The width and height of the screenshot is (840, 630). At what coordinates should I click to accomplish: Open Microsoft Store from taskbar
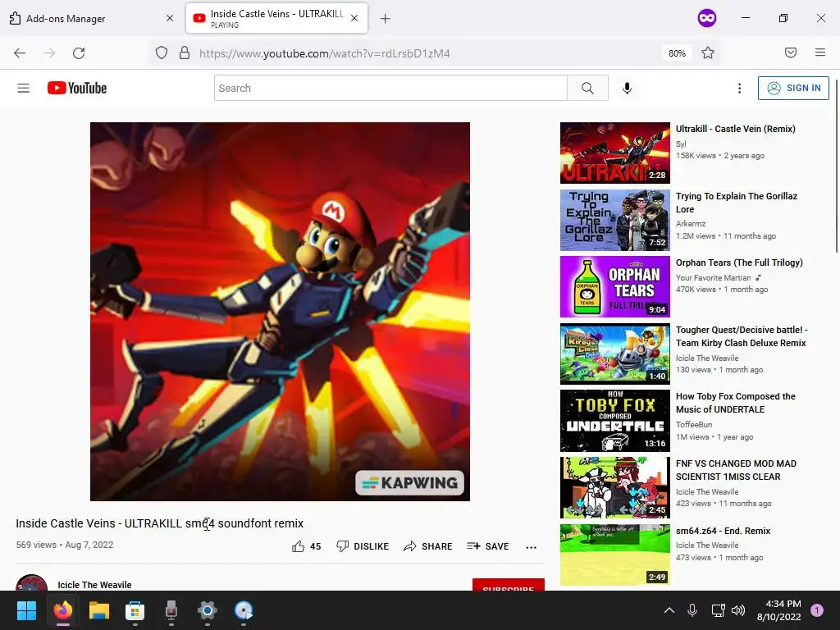135,610
